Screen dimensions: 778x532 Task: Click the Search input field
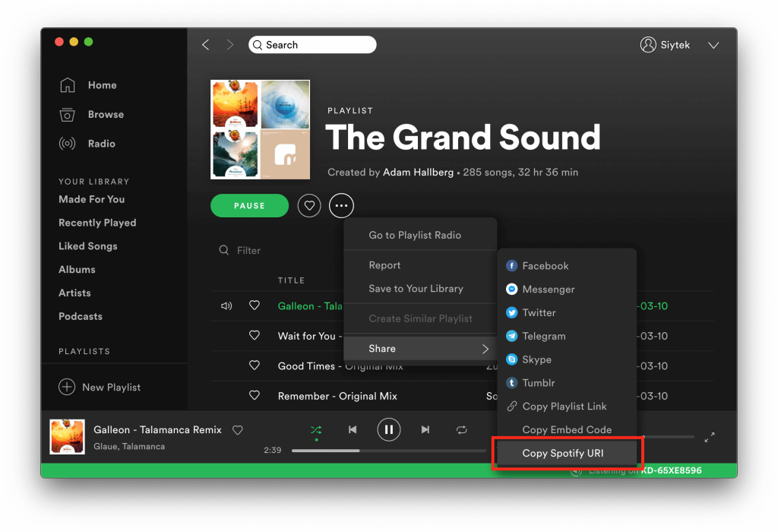point(313,45)
